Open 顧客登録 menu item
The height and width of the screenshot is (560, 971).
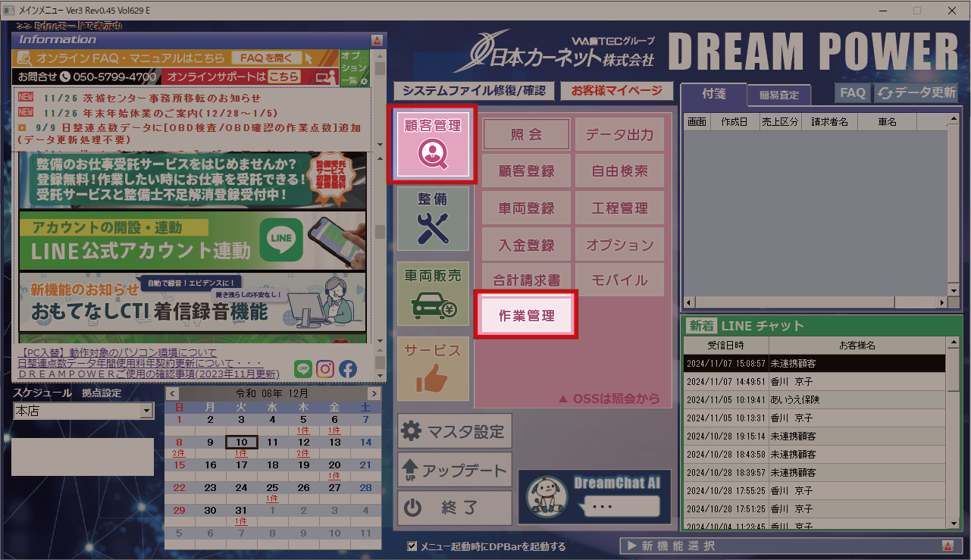526,171
